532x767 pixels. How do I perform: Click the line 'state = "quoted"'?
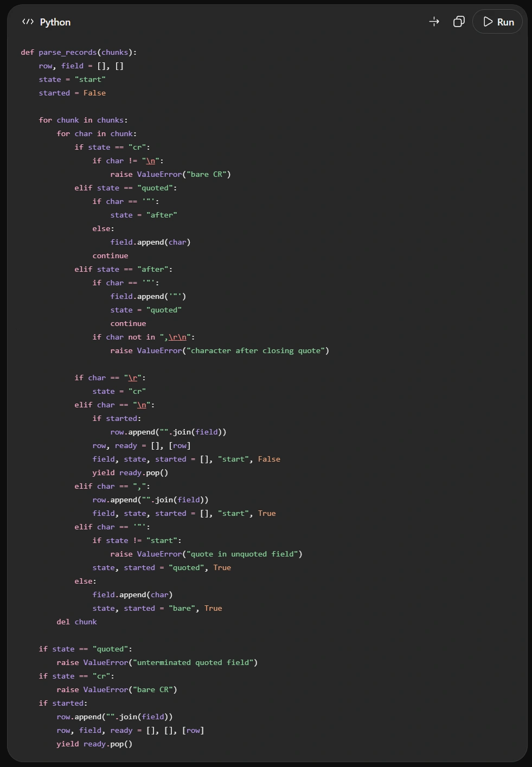click(146, 310)
